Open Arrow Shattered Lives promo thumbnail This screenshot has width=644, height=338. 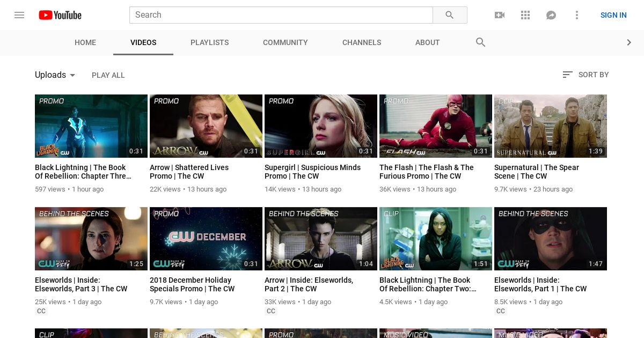pos(206,126)
